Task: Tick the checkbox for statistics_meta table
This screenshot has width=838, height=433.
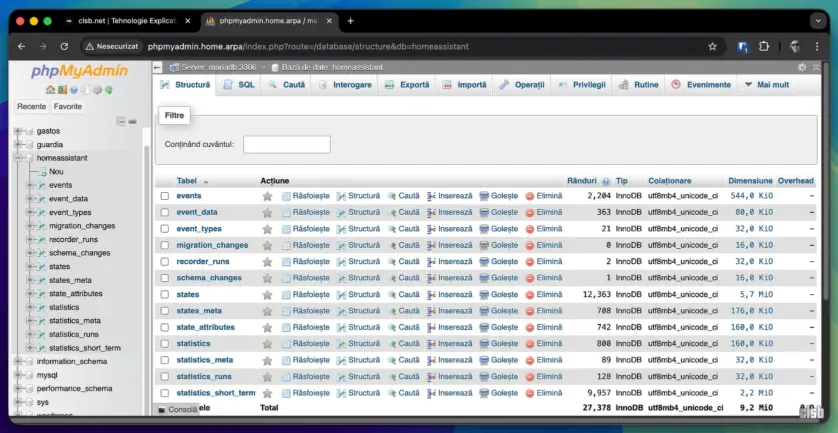Action: [165, 360]
